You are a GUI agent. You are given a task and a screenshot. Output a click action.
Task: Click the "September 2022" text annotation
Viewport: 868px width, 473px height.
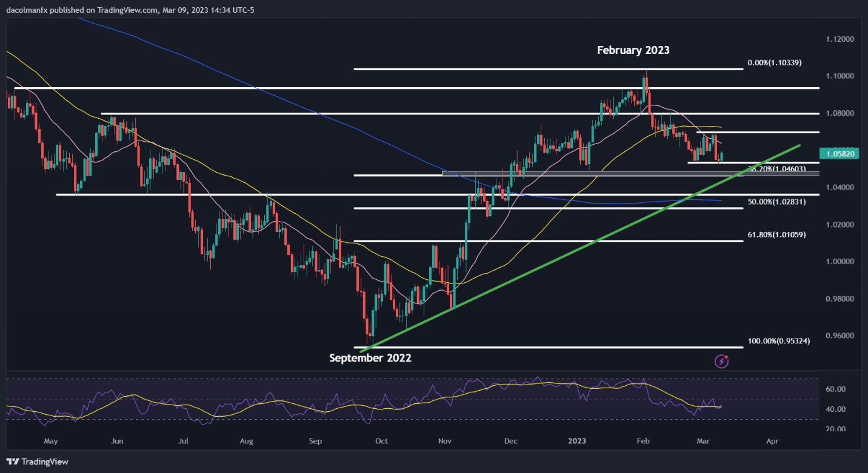click(x=370, y=358)
